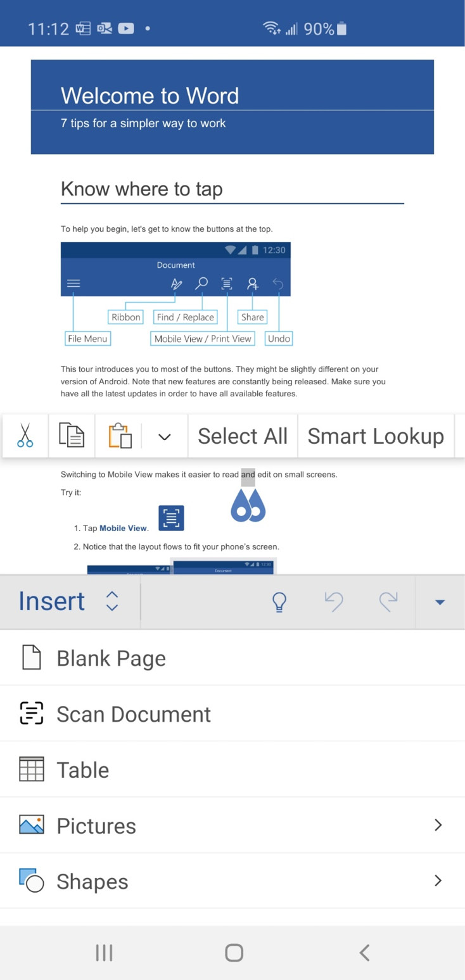Tap Android home button
This screenshot has width=465, height=980.
234,953
